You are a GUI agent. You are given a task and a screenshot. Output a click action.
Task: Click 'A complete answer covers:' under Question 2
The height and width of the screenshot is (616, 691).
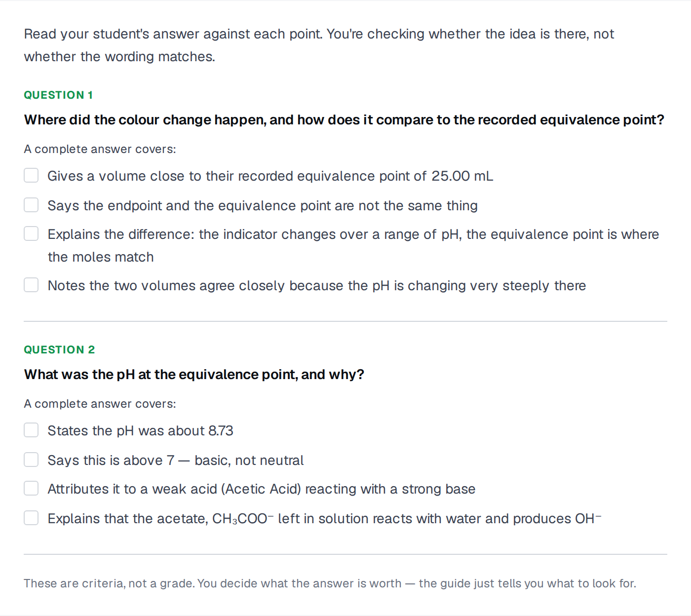(x=100, y=404)
